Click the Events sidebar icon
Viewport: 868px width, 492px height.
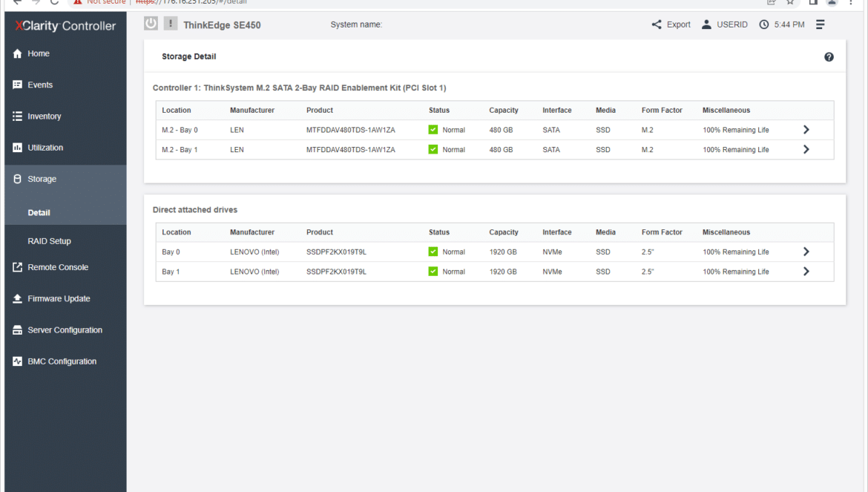17,85
